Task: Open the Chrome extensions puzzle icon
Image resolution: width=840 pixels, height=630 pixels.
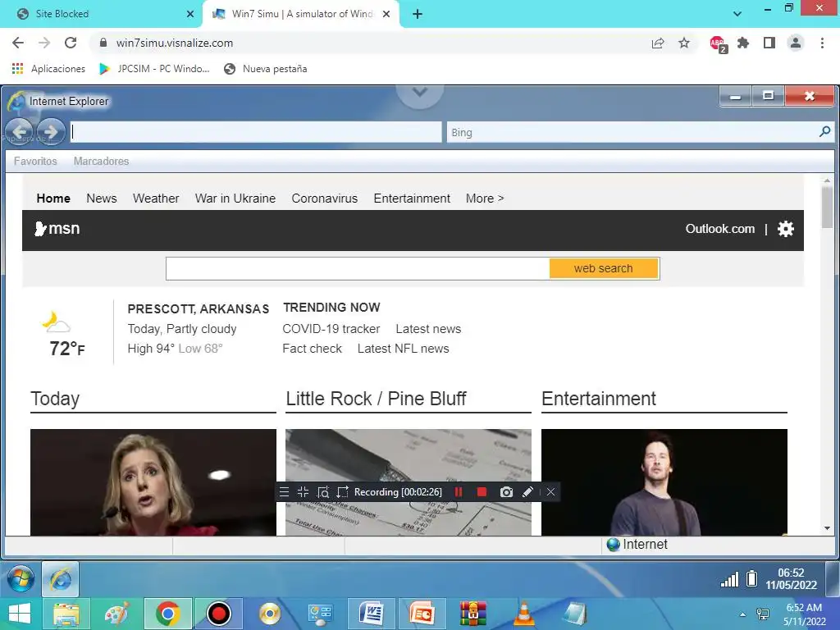Action: pyautogui.click(x=743, y=43)
